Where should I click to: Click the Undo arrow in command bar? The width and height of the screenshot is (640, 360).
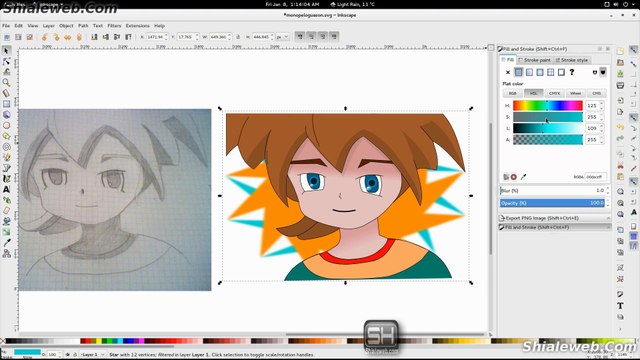coord(620,127)
